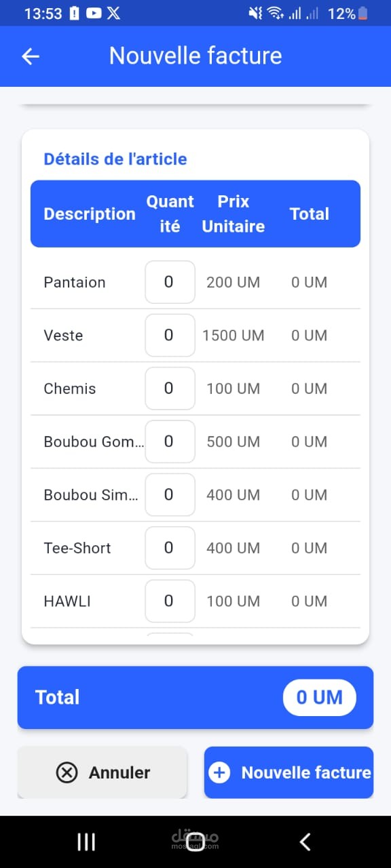Select the HAWLI quantity field

[x=170, y=601]
